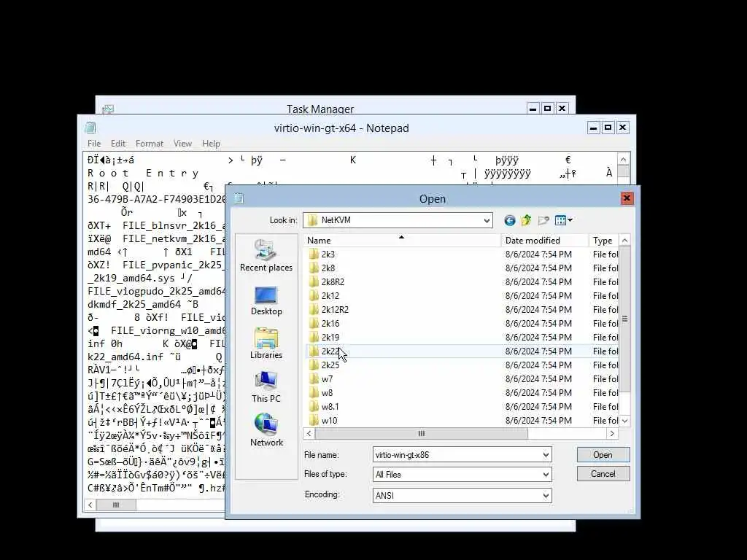Select Recent places in the sidebar

[266, 256]
